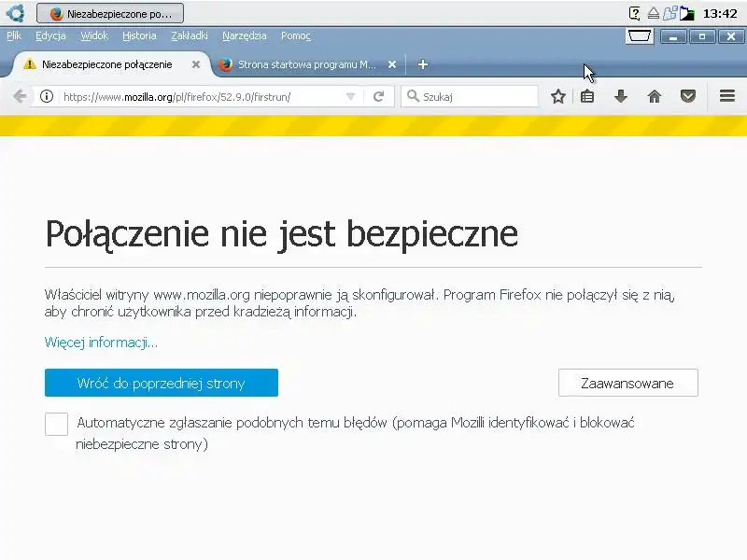Viewport: 747px width, 560px height.
Task: Click the eject tray icon
Action: point(653,13)
